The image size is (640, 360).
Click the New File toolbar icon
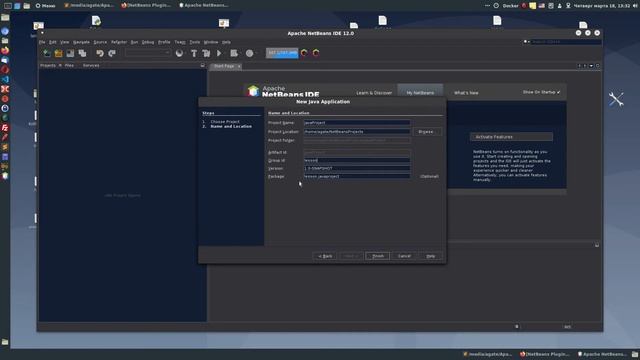click(47, 53)
